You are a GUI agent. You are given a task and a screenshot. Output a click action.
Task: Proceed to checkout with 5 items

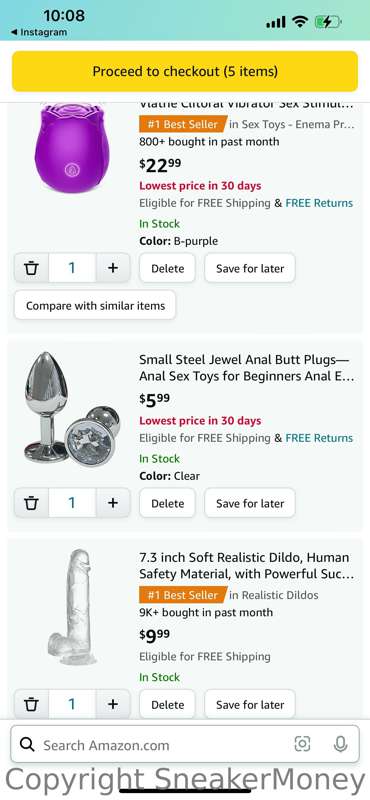185,71
